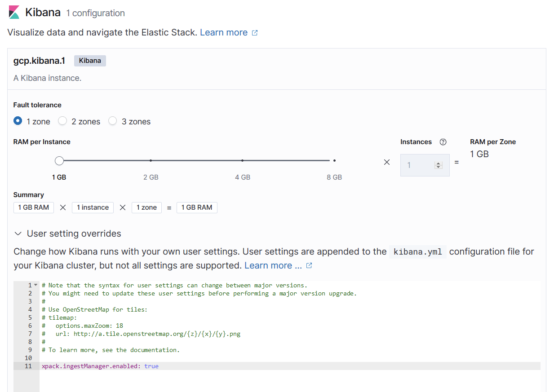Click the '4 GB' slider label
The image size is (554, 392).
(x=243, y=177)
